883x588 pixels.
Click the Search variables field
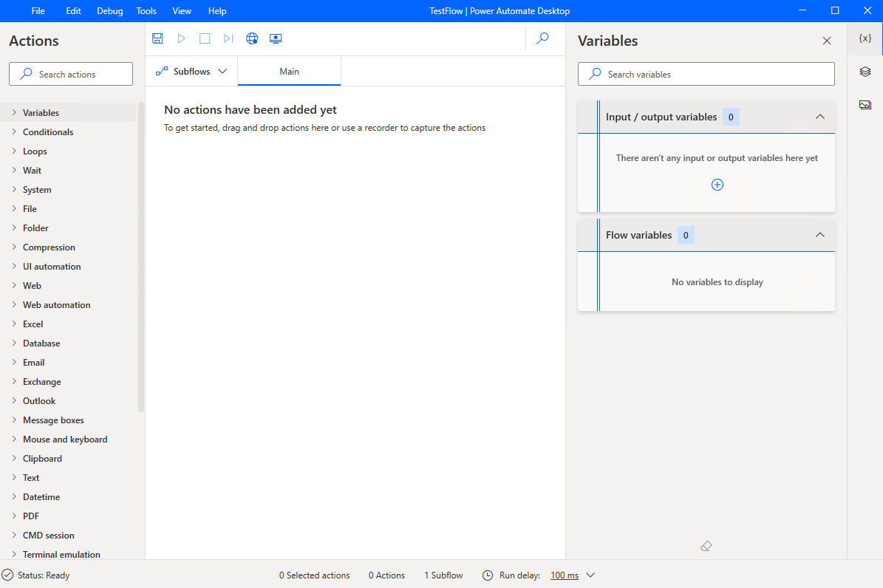coord(706,74)
